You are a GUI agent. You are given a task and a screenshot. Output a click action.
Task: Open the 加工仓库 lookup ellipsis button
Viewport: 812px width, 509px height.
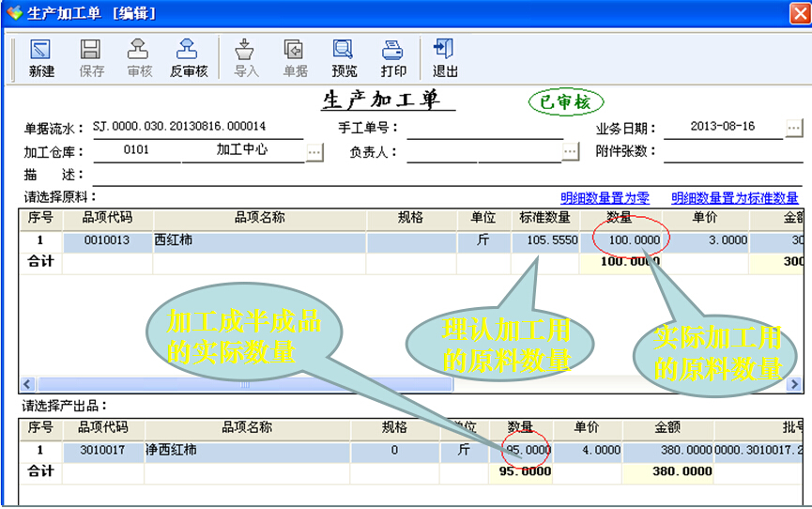point(314,152)
